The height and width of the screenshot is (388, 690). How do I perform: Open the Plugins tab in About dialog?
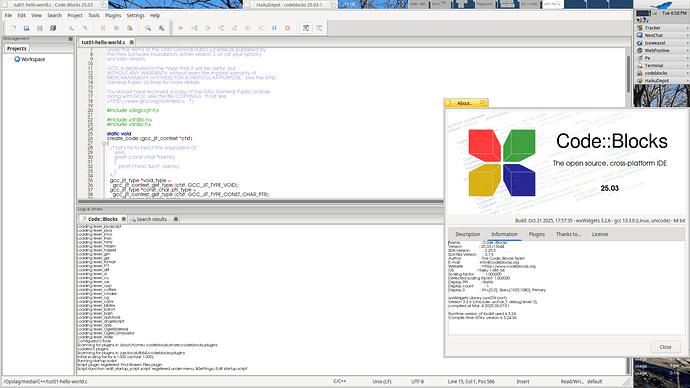(x=536, y=234)
